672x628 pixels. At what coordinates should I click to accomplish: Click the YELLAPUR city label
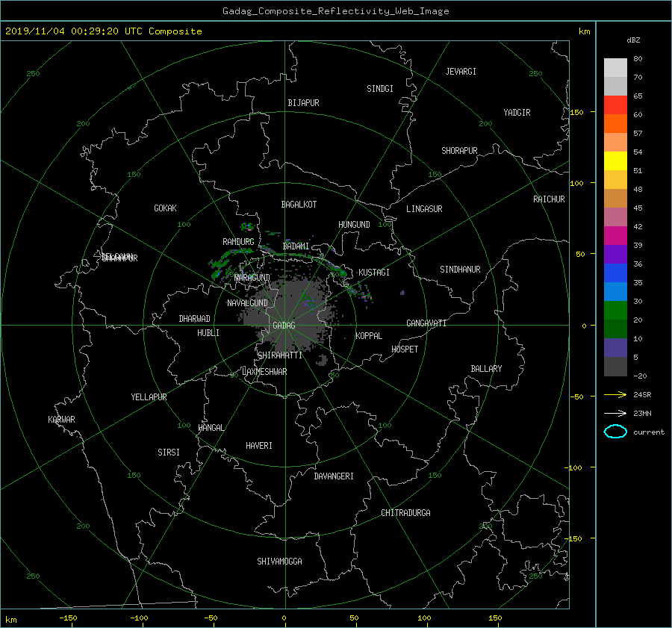coord(149,397)
